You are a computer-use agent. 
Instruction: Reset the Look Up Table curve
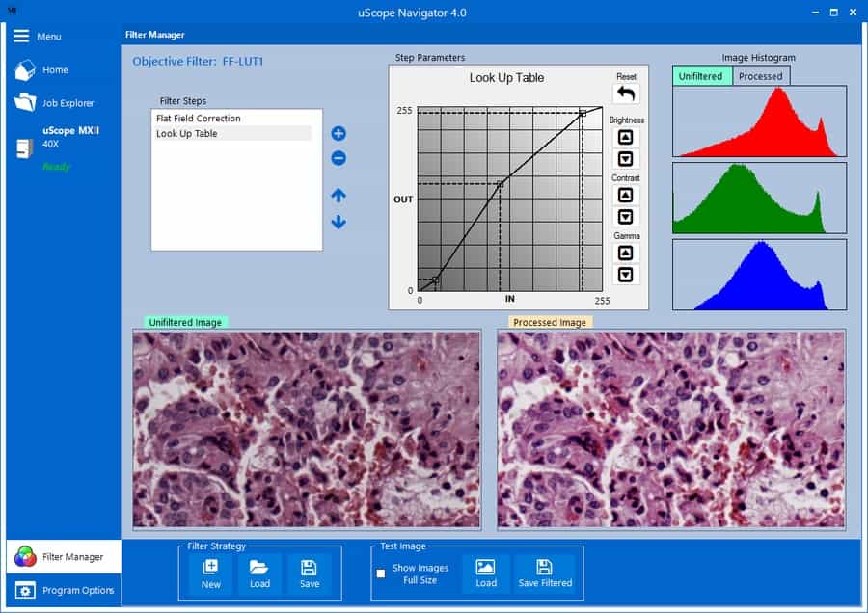coord(626,94)
